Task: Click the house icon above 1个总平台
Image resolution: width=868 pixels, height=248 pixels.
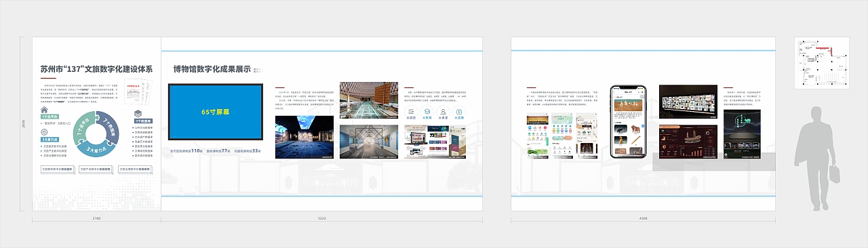Action: point(44,110)
